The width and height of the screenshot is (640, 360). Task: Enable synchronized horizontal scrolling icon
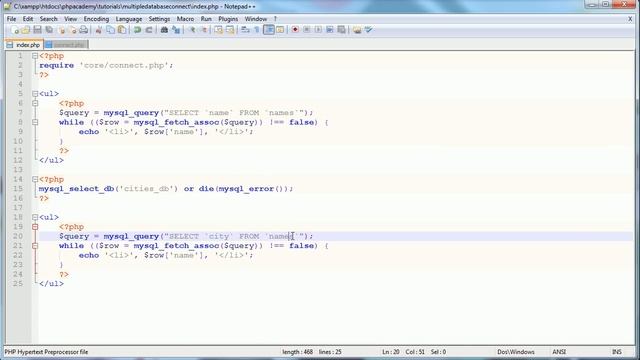point(230,30)
